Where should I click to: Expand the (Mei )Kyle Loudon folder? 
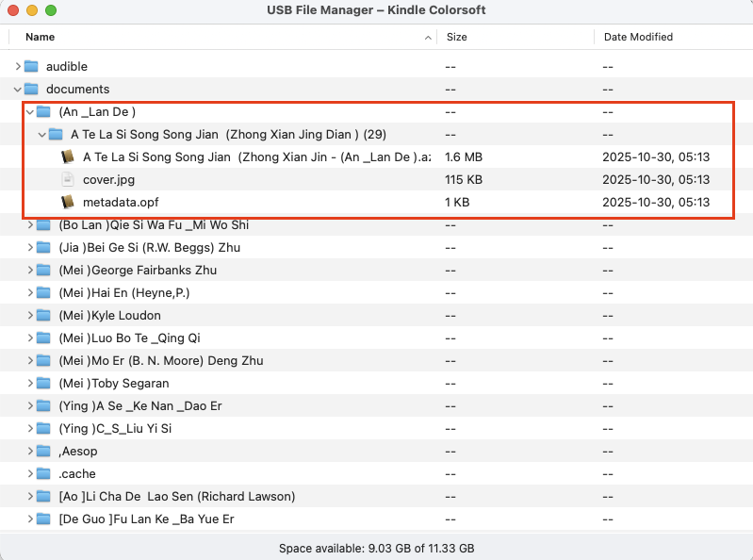30,315
